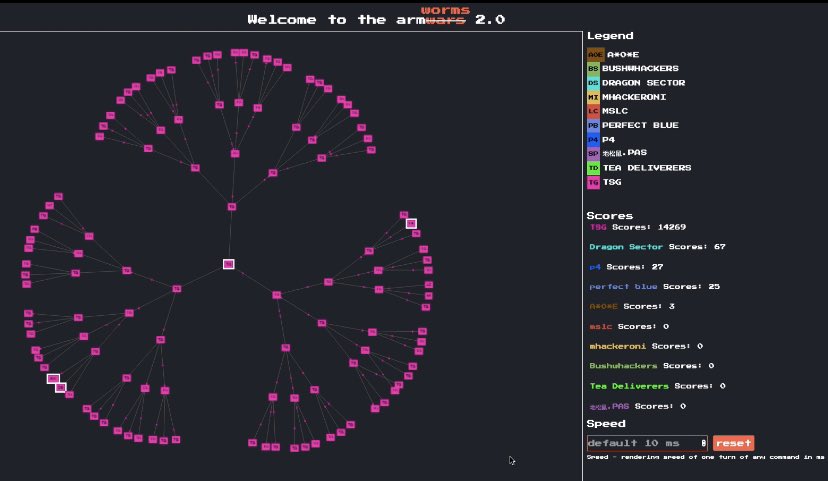Select the BUSHWHACKERS legend label
The image size is (828, 481).
pyautogui.click(x=640, y=69)
